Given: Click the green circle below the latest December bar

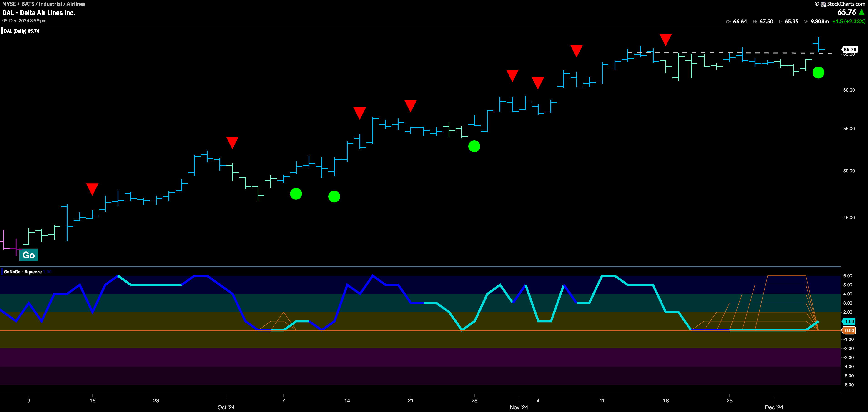Looking at the screenshot, I should [x=818, y=72].
